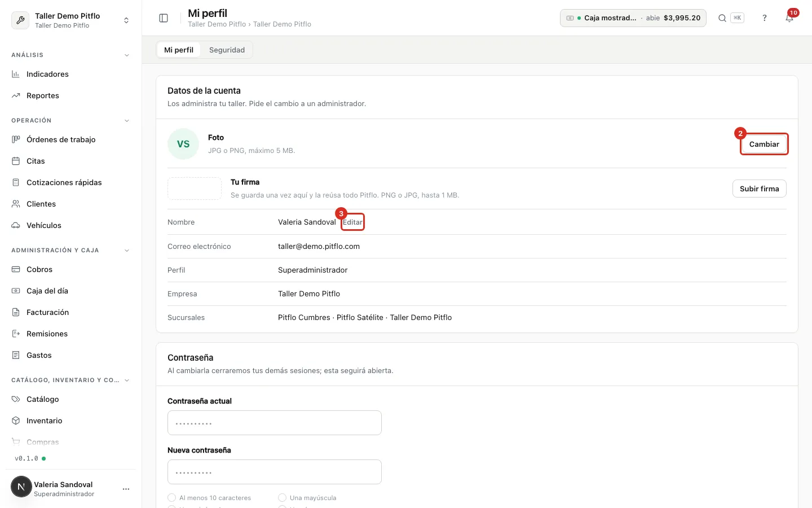Image resolution: width=812 pixels, height=508 pixels.
Task: Go to Facturación in the sidebar
Action: pyautogui.click(x=71, y=312)
